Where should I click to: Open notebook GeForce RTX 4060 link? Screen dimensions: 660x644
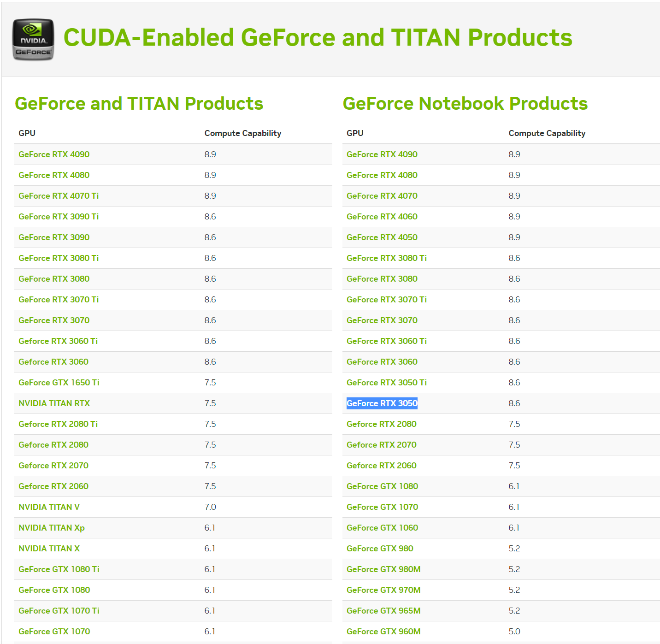tap(382, 217)
